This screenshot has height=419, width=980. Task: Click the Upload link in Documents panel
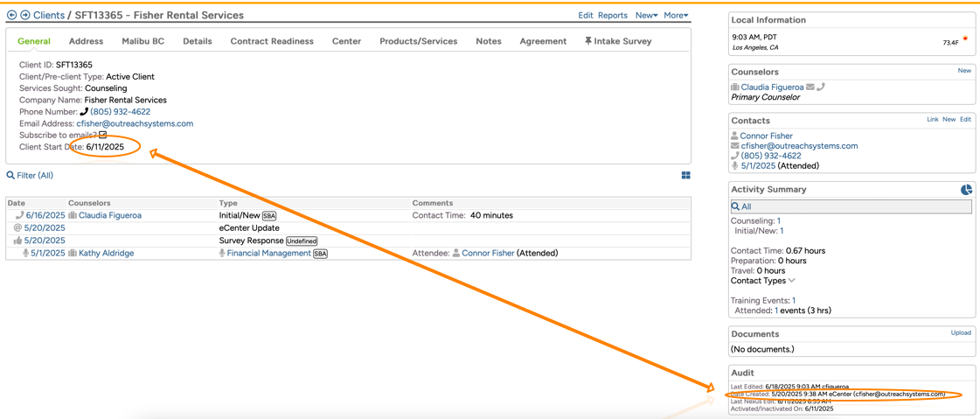click(961, 333)
